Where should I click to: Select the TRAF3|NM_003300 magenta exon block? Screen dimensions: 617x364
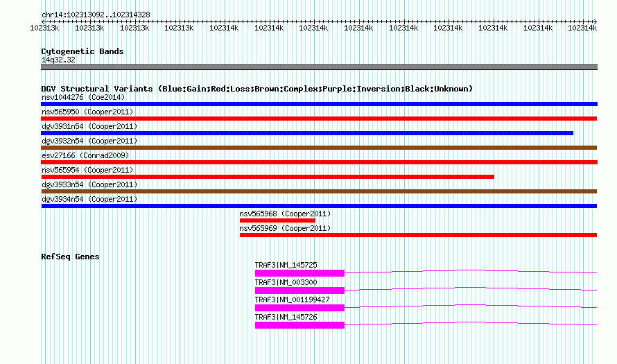click(x=300, y=291)
